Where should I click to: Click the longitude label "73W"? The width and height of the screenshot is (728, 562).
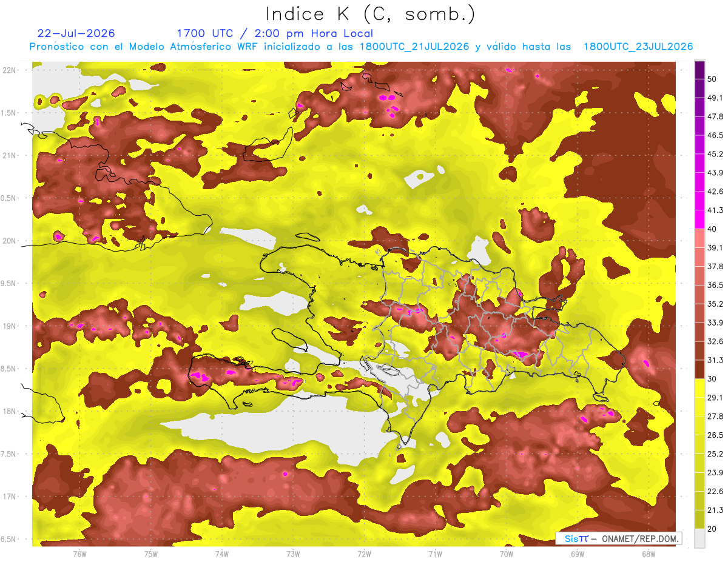click(292, 554)
